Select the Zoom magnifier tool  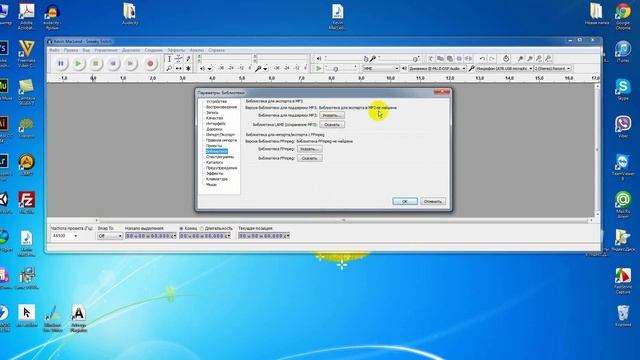169,69
